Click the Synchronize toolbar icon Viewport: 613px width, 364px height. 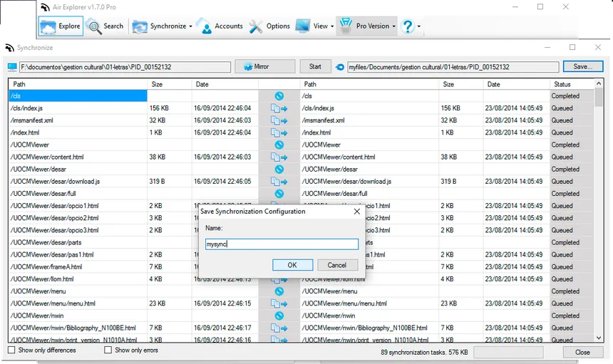pyautogui.click(x=140, y=26)
